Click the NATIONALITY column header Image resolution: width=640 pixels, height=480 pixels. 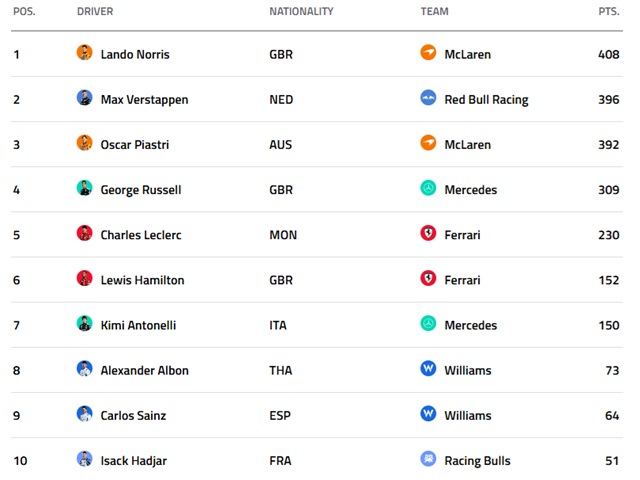[x=301, y=12]
